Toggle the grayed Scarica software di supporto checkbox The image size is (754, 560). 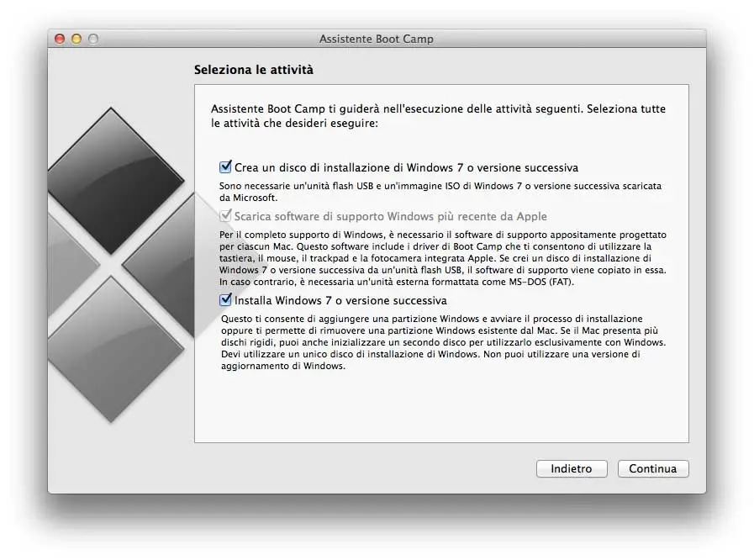coord(225,216)
